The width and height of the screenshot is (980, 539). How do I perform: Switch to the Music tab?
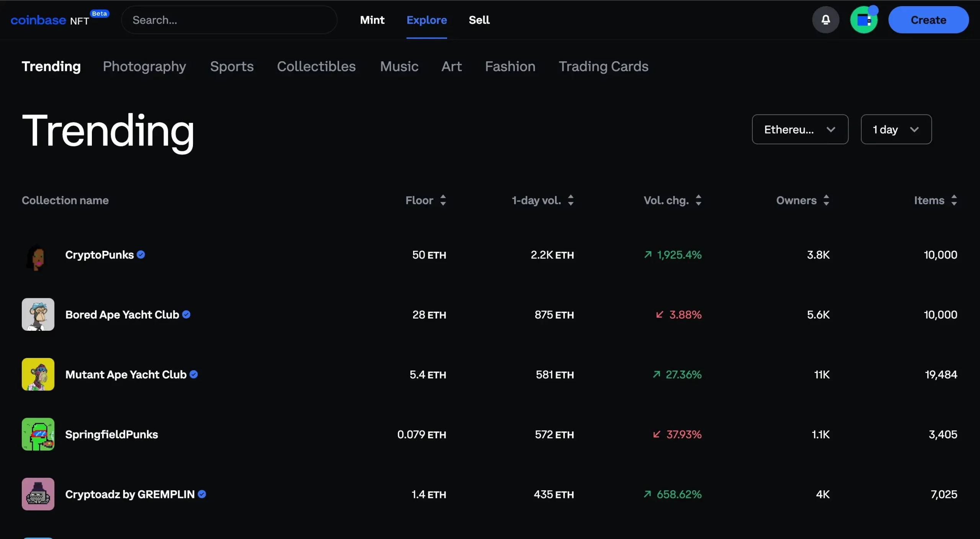(399, 67)
